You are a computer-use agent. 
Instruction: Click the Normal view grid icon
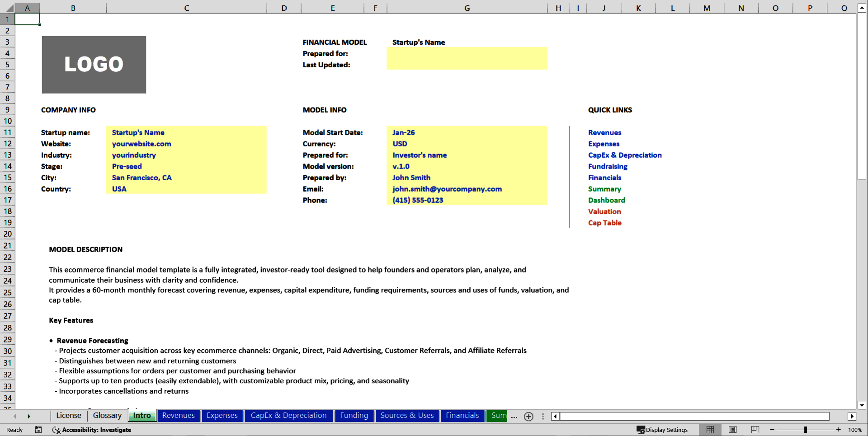[x=710, y=430]
